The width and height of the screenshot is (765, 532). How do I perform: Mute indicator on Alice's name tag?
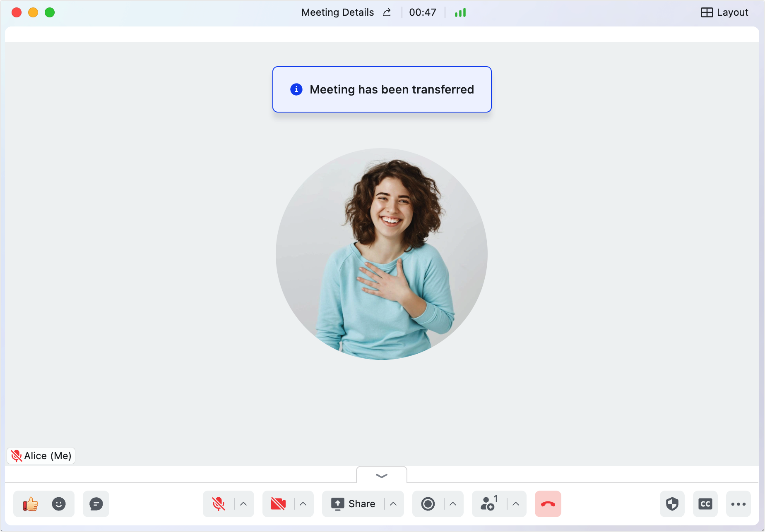coord(17,455)
